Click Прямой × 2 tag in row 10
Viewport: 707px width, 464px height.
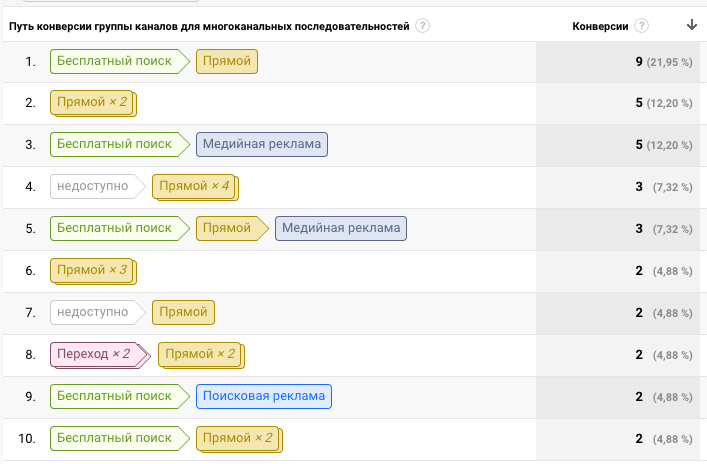point(237,438)
